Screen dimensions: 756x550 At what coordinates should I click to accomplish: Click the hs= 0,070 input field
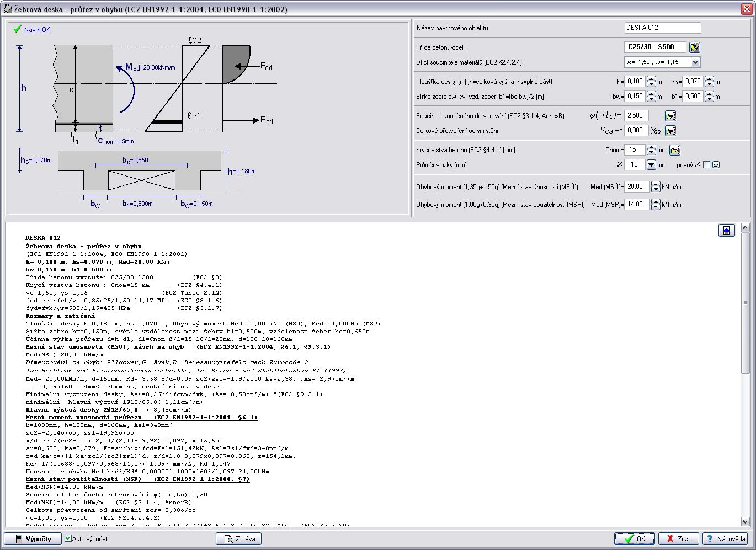(x=694, y=81)
